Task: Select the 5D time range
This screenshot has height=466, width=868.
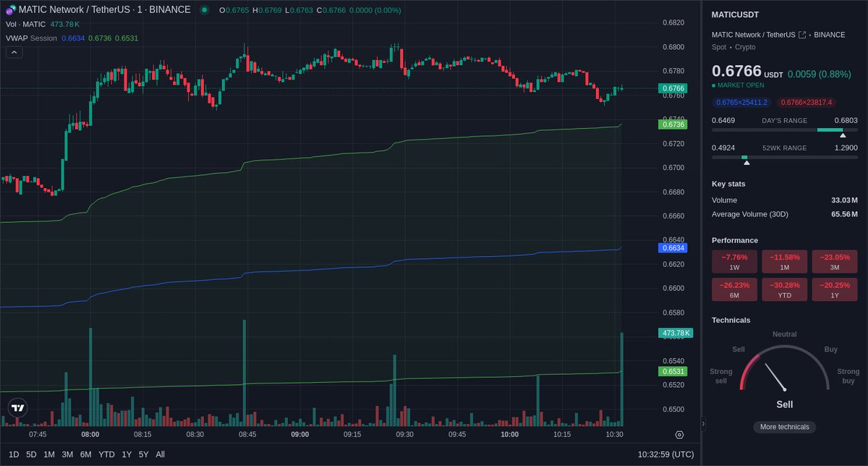Action: coord(31,454)
